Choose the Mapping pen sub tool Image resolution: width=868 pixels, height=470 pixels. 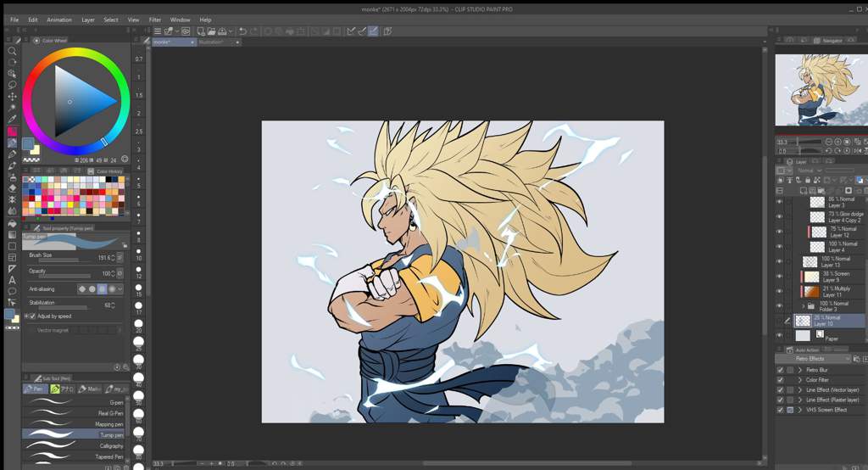point(75,424)
